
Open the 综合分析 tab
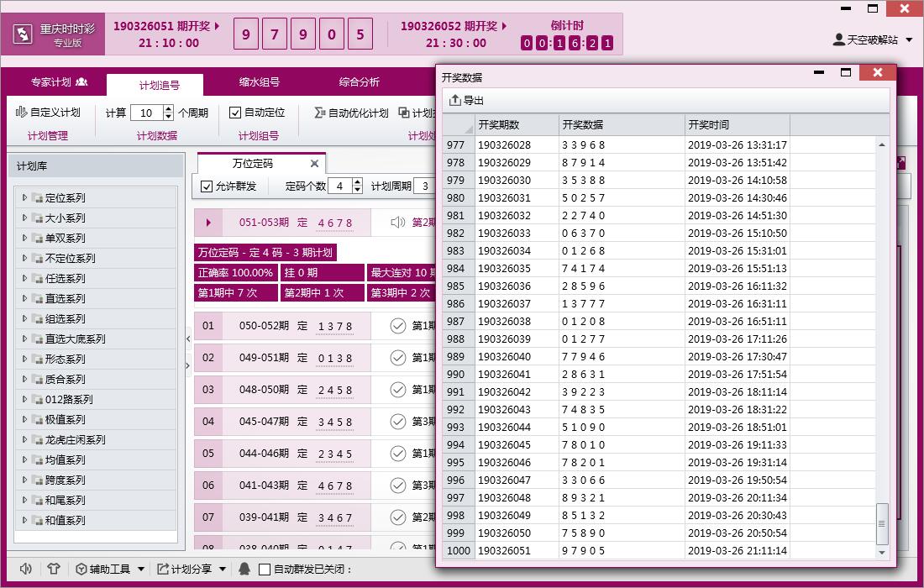coord(359,81)
